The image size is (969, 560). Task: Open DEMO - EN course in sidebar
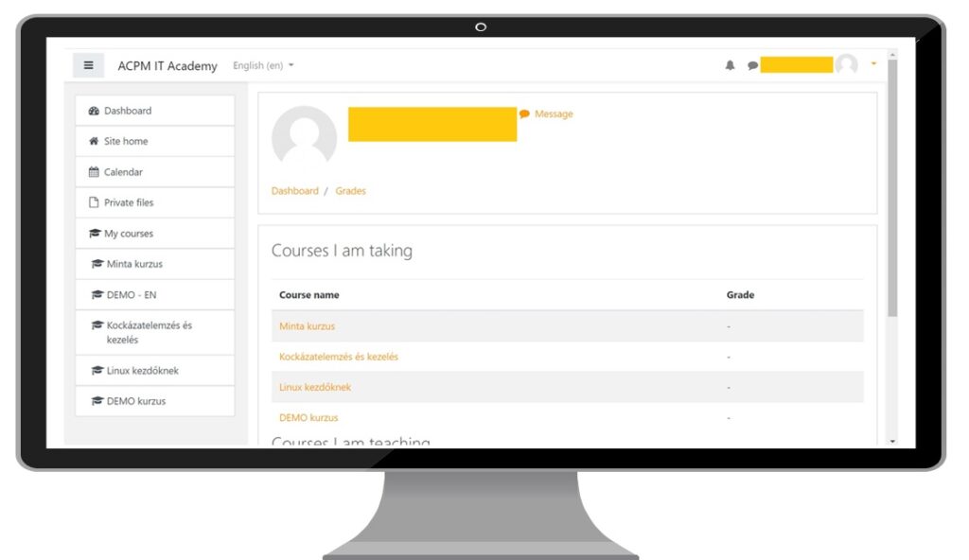tap(132, 295)
